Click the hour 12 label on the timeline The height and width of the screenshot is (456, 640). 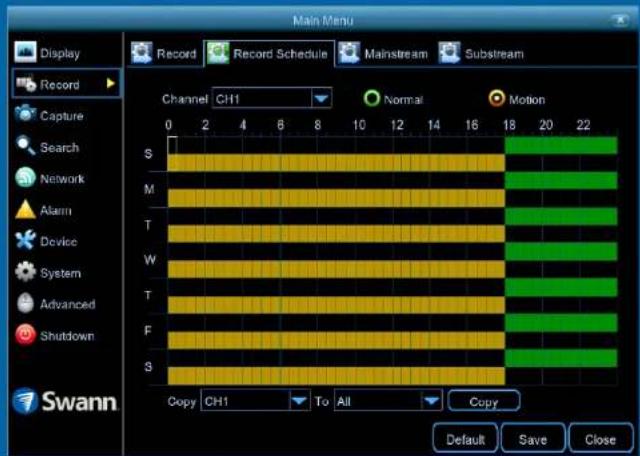[x=396, y=125]
